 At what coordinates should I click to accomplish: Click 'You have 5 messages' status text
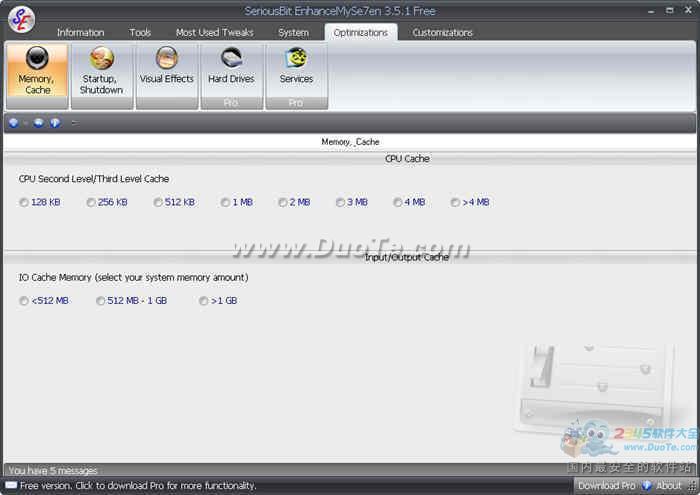53,470
